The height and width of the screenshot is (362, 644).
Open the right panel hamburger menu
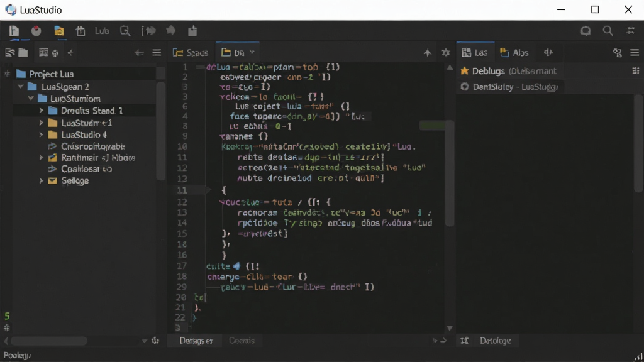[635, 53]
